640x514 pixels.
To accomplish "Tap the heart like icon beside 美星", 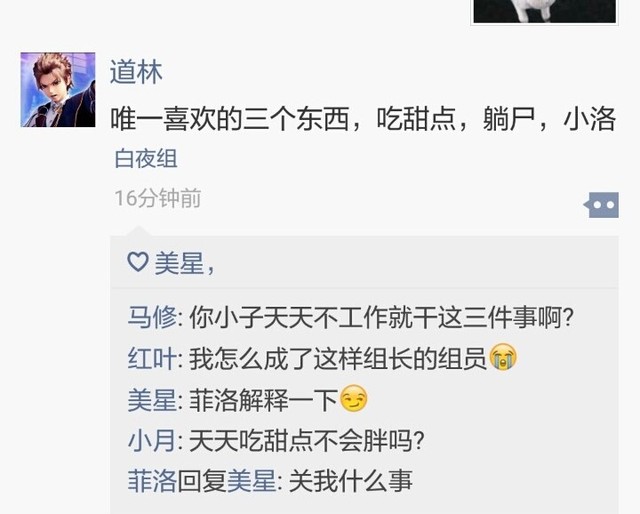I will coord(138,262).
